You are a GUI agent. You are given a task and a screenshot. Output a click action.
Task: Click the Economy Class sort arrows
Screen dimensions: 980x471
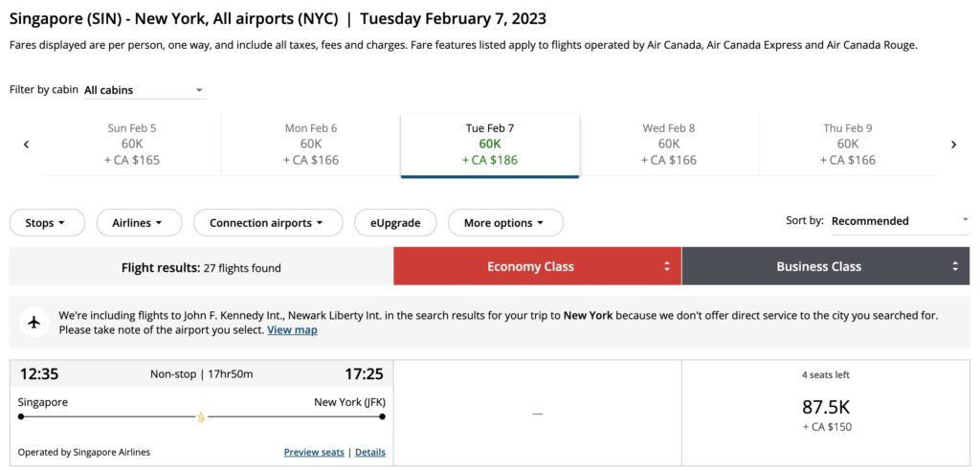tap(667, 267)
